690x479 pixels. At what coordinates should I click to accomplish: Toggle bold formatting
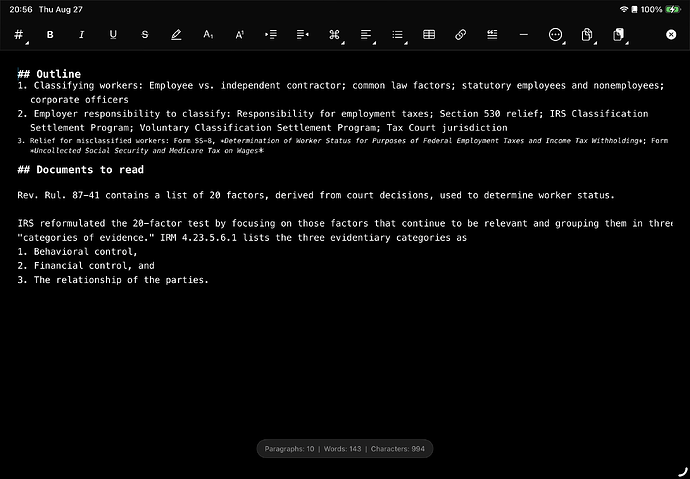click(50, 35)
